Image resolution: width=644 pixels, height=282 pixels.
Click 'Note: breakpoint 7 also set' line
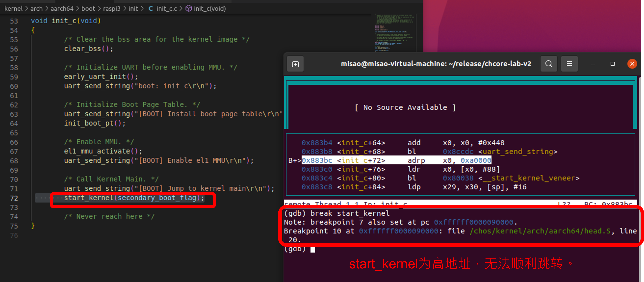(x=401, y=222)
